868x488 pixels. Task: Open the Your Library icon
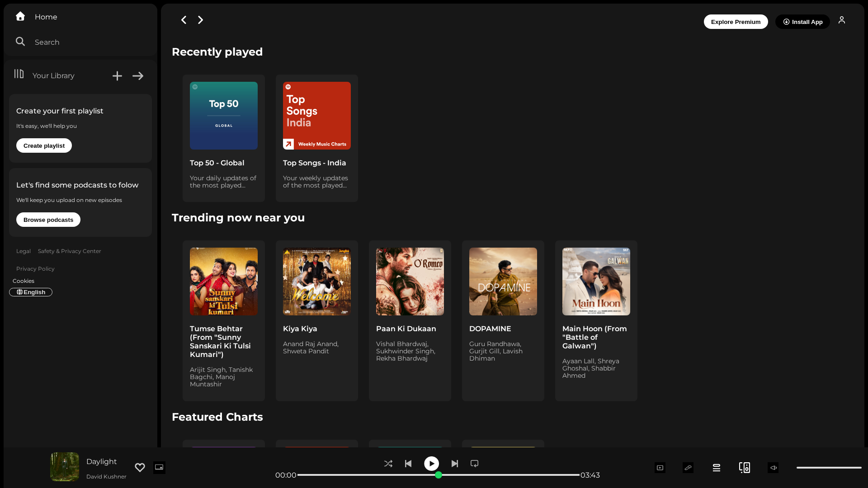19,74
